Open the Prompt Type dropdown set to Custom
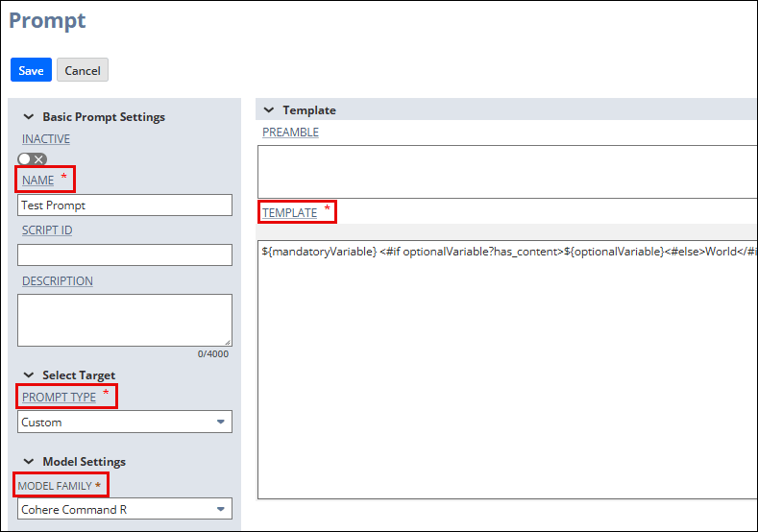758x532 pixels. coord(125,422)
